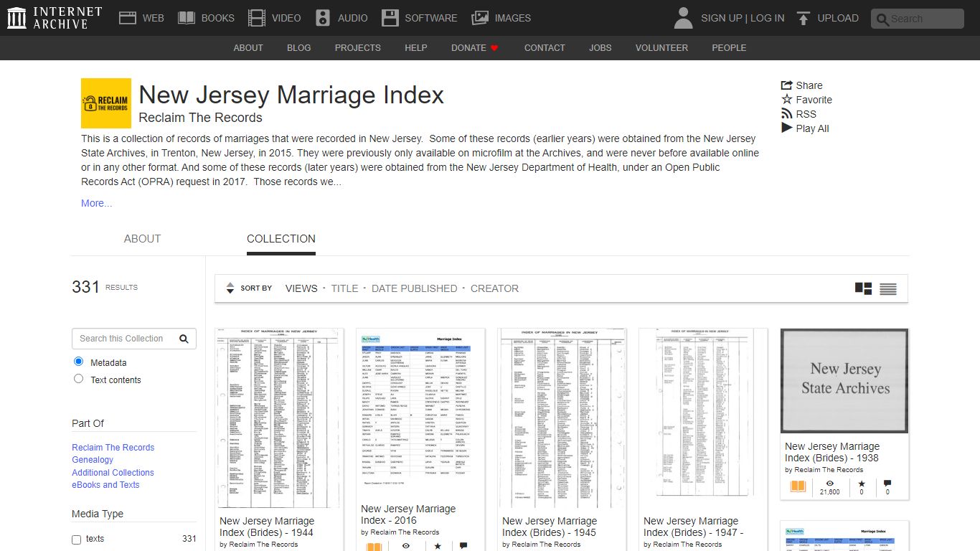Open the COLLECTION tab
Image resolution: width=980 pixels, height=551 pixels.
click(281, 239)
